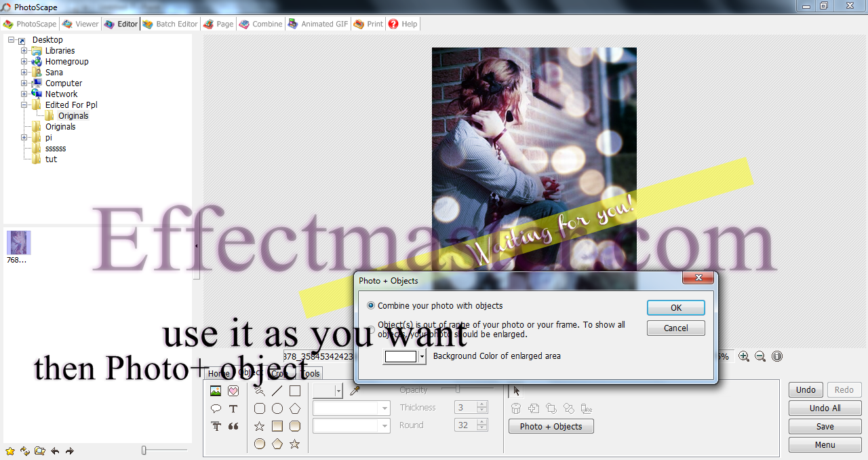Select the filled circle shape tool
Viewport: 868px width, 460px height.
[x=260, y=444]
